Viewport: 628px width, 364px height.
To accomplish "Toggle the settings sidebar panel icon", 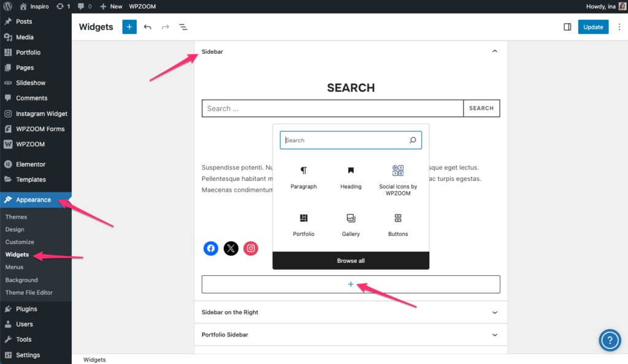I will tap(567, 27).
